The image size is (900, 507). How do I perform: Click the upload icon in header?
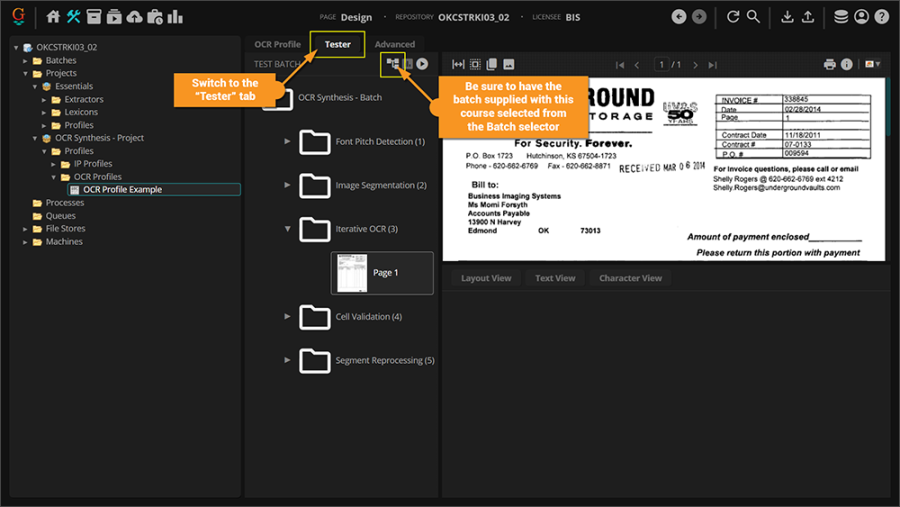point(808,17)
